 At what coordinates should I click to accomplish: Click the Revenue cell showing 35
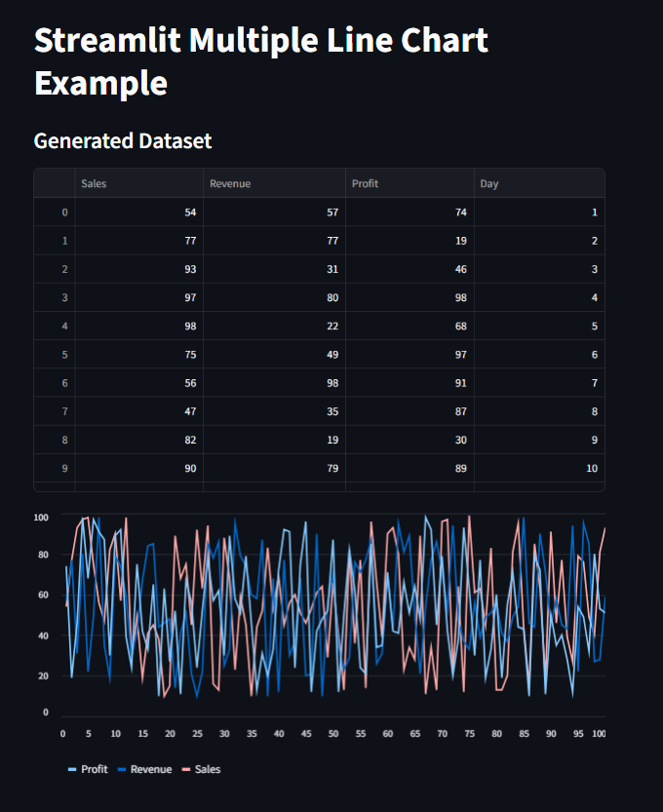point(275,411)
